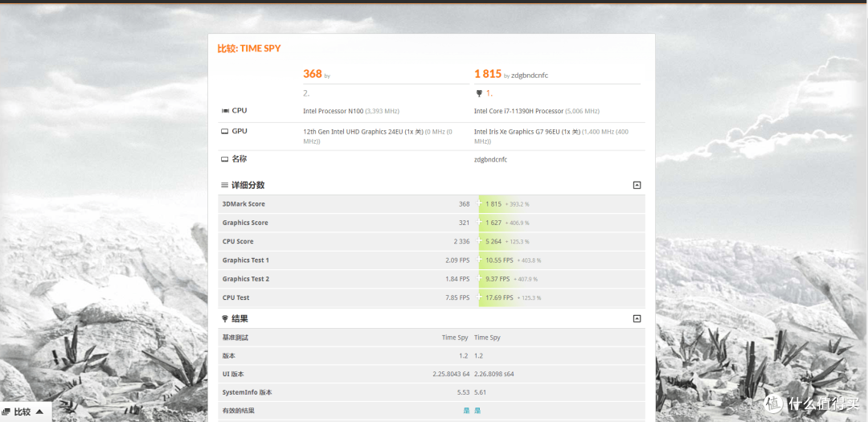Viewport: 868px width, 422px height.
Task: Click second 是 link in 有效的结果 row
Action: [x=477, y=411]
